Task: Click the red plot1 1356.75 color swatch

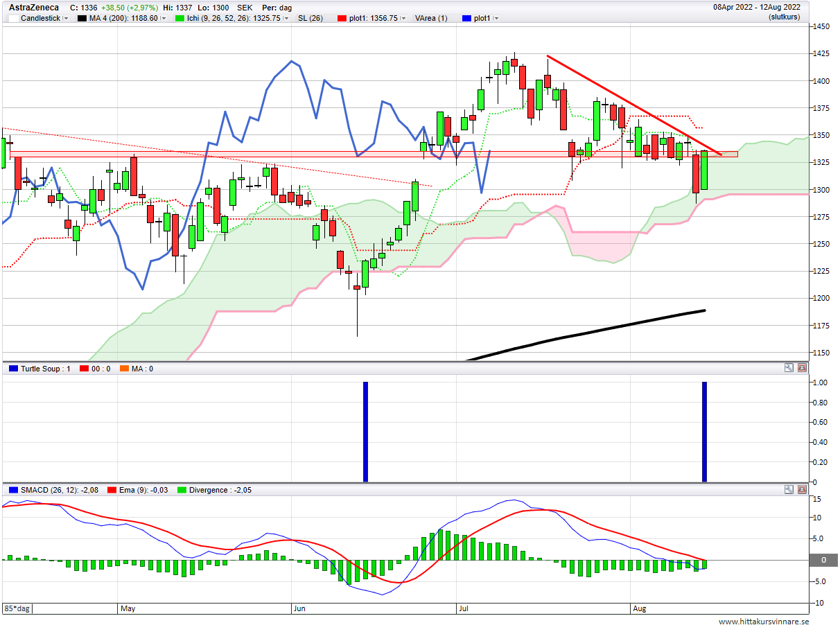Action: point(342,19)
